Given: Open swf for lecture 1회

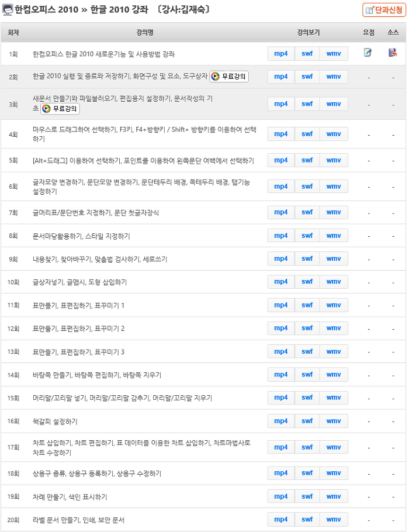Looking at the screenshot, I should click(307, 54).
